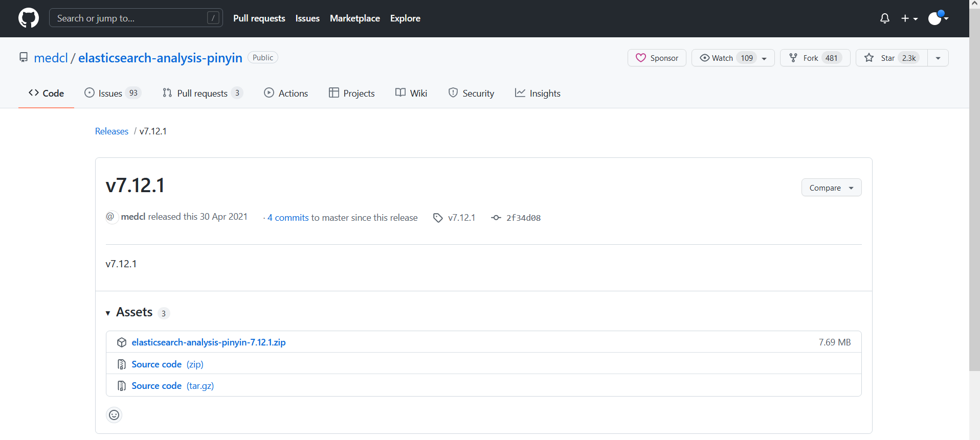Open the Issues tab with 93 issues
This screenshot has height=440, width=980.
[x=113, y=93]
